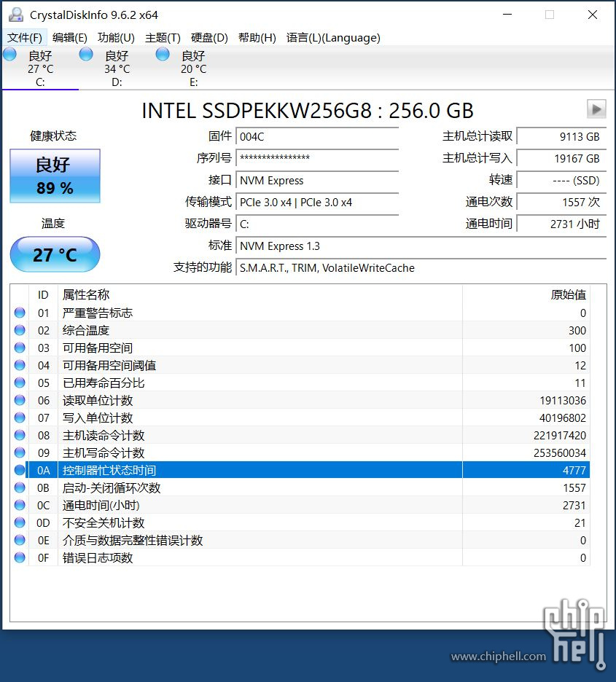
Task: Click the status orb for attribute 06
Action: point(20,400)
